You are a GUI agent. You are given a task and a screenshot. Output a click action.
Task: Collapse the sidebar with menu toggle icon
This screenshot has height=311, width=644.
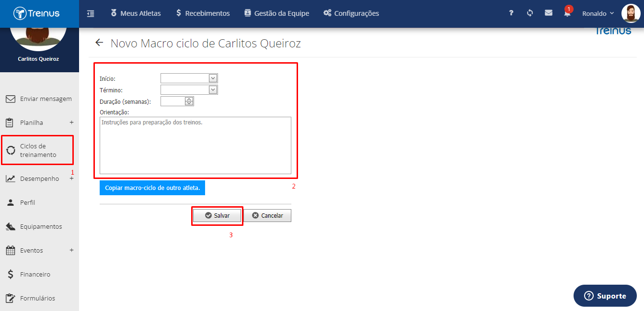[91, 13]
